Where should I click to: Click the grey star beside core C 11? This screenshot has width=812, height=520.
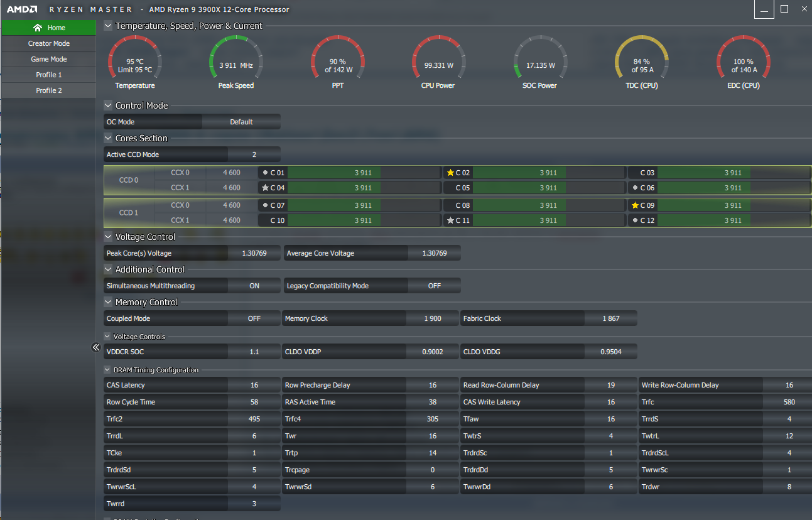[x=450, y=220]
